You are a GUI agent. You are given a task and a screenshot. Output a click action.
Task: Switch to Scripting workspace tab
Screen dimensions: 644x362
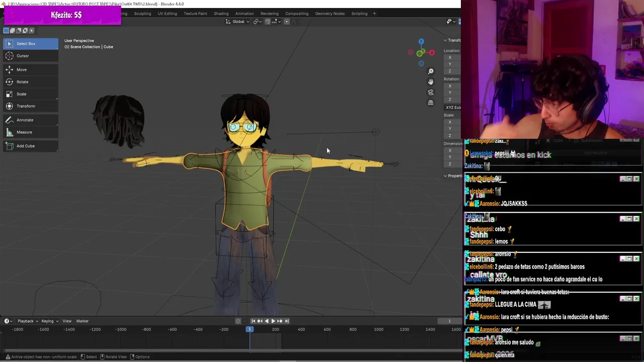(x=359, y=14)
